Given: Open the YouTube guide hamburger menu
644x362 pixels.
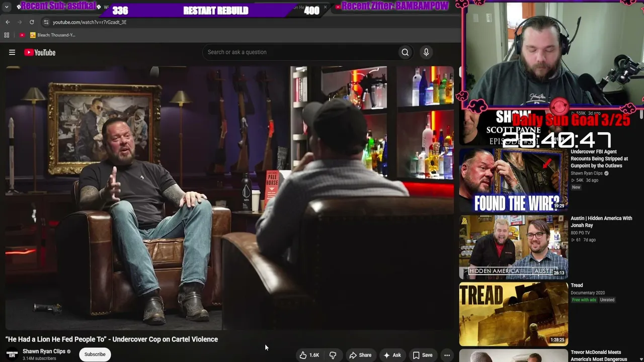Looking at the screenshot, I should click(12, 52).
